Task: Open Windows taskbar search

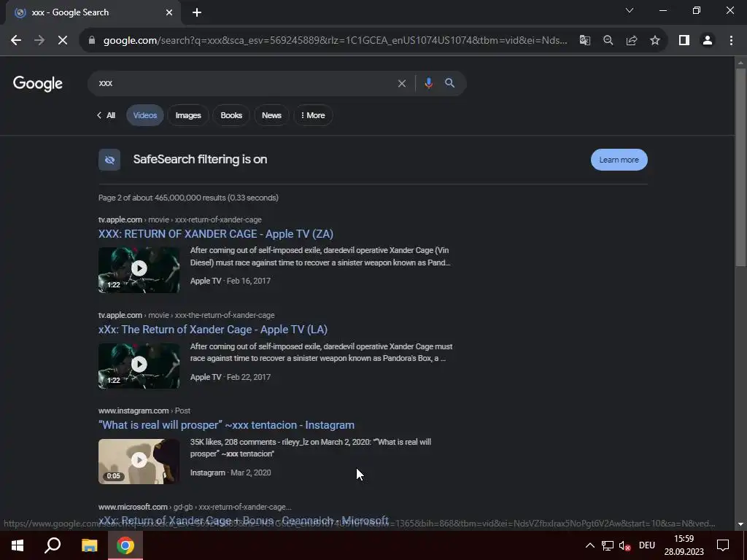Action: click(53, 545)
